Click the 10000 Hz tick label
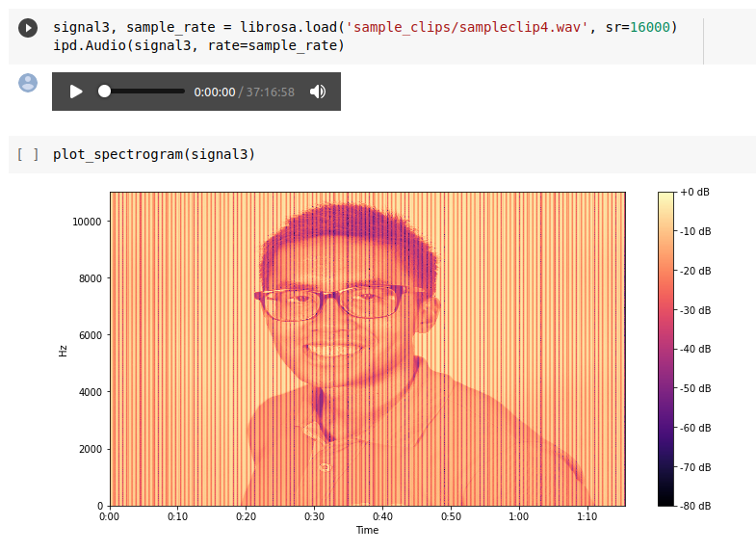The height and width of the screenshot is (552, 756). [x=87, y=222]
